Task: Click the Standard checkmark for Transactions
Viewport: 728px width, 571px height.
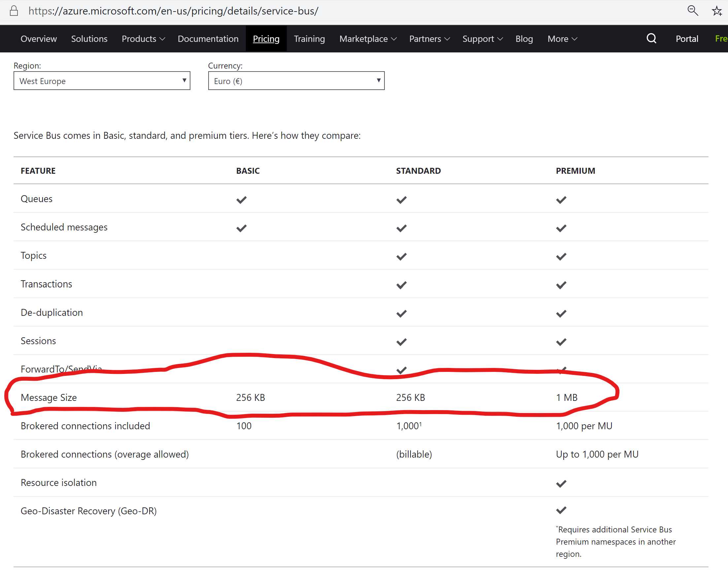Action: click(401, 285)
